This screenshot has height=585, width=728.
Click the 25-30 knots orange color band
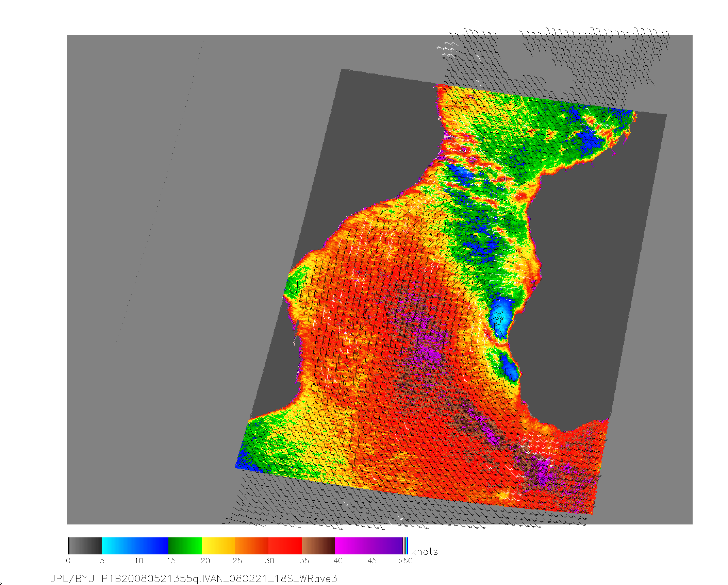point(252,546)
